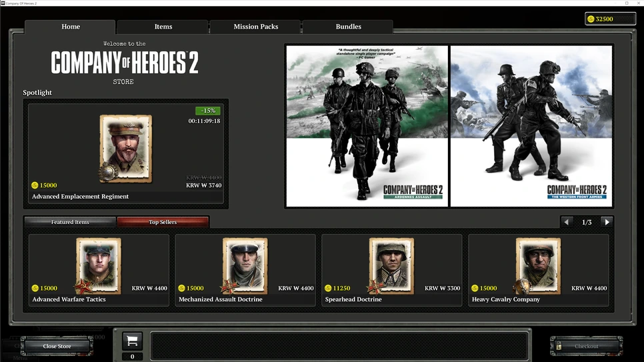
Task: Click the Checkout button
Action: point(586,346)
